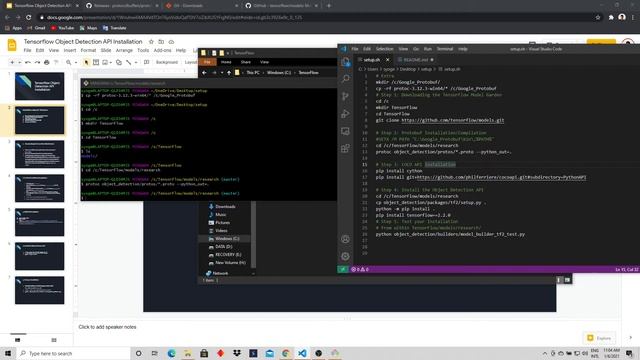The width and height of the screenshot is (640, 360).
Task: Click the Move to folder icon beside Slides title
Action: 161,42
